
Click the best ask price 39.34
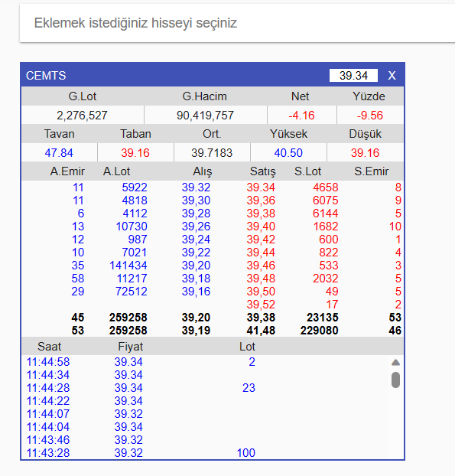point(261,187)
